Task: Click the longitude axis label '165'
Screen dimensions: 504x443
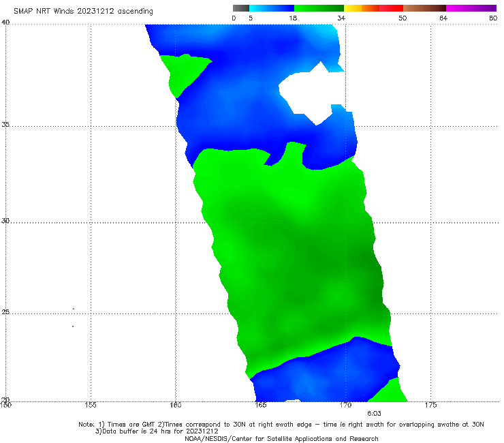Action: (x=261, y=405)
